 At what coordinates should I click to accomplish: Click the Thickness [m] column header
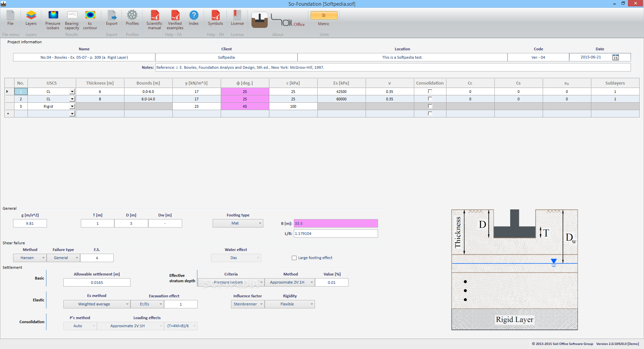pyautogui.click(x=100, y=83)
